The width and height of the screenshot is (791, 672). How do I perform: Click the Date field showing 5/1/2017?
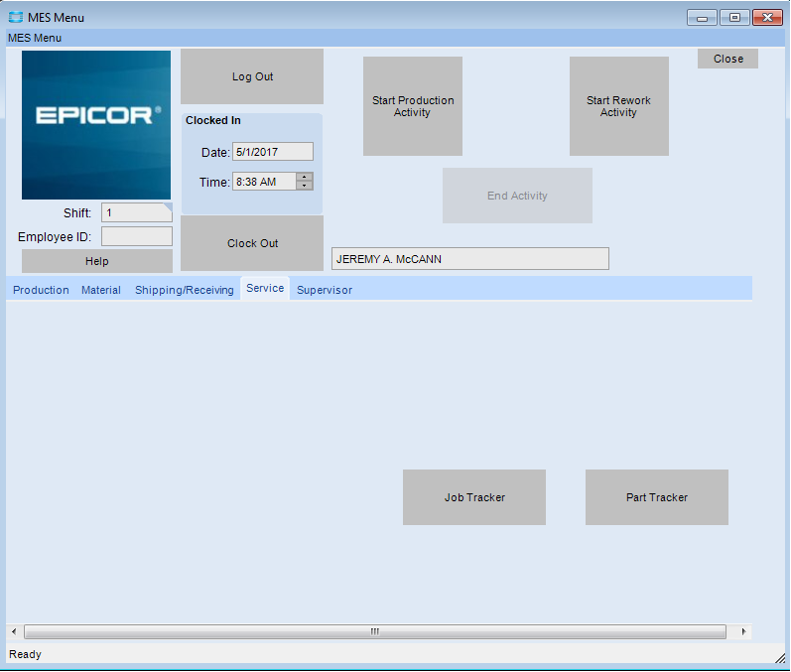coord(272,152)
